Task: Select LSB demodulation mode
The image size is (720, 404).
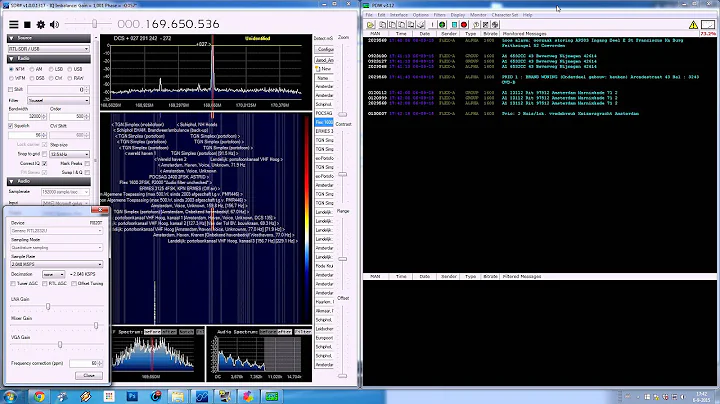Action: pyautogui.click(x=51, y=69)
